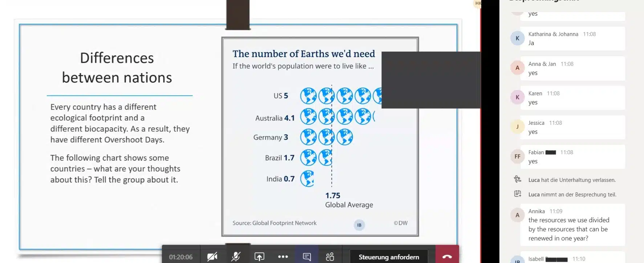Image resolution: width=644 pixels, height=263 pixels.
Task: Click Anna & Jan's avatar in chat
Action: pos(517,68)
